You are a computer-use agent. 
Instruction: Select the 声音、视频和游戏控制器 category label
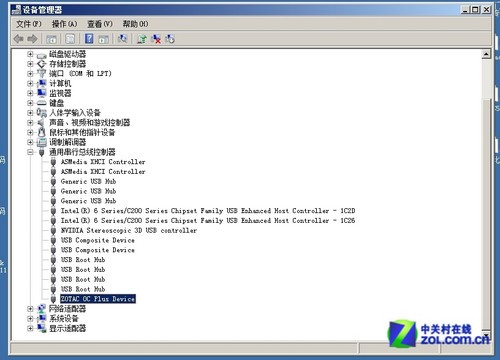(x=90, y=123)
